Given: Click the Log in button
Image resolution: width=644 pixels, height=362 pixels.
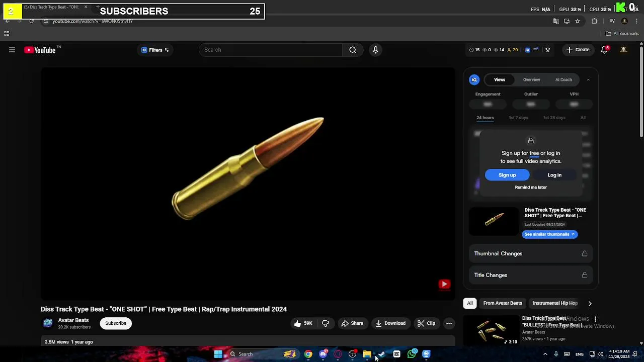Looking at the screenshot, I should 554,175.
